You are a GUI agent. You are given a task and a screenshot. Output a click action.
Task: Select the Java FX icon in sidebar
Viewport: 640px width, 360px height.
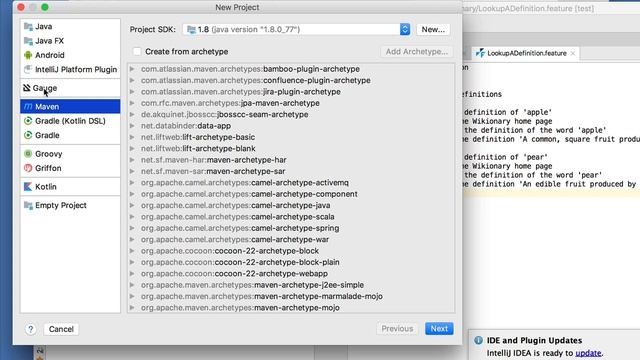[28, 41]
